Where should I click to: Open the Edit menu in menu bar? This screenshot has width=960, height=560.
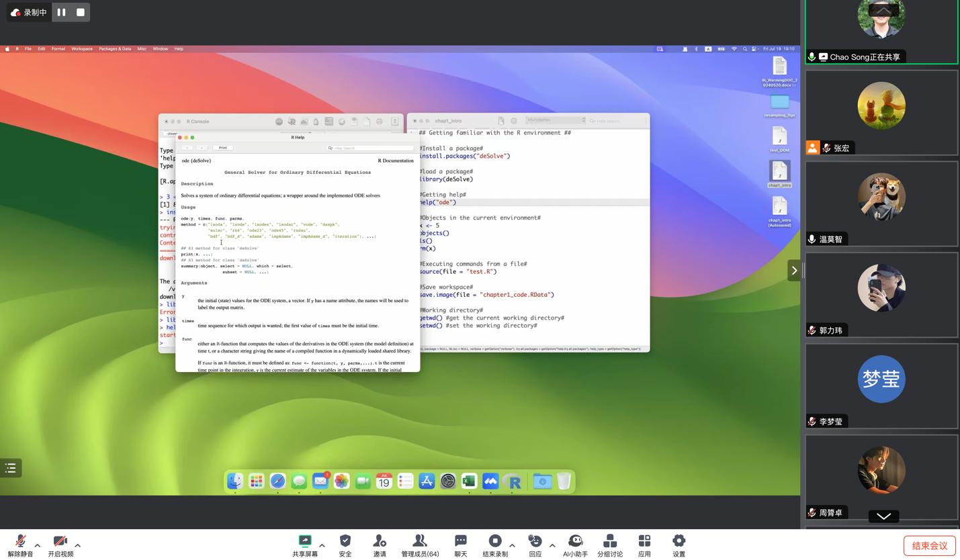pyautogui.click(x=42, y=49)
